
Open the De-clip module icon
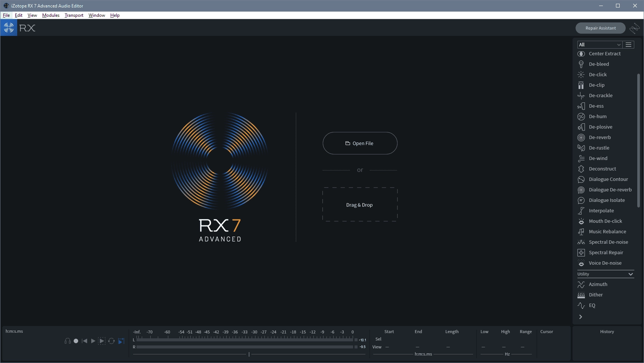[x=581, y=85]
